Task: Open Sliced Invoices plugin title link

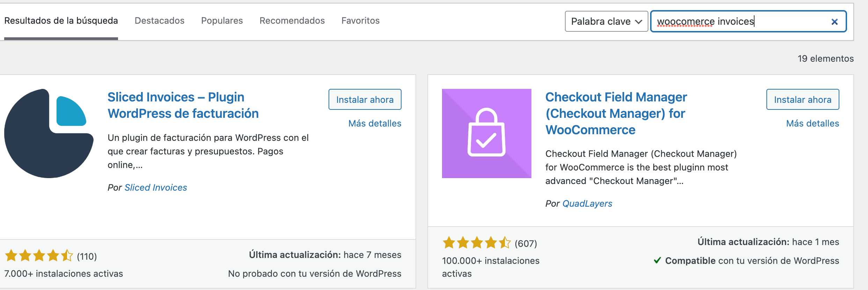Action: click(x=183, y=105)
